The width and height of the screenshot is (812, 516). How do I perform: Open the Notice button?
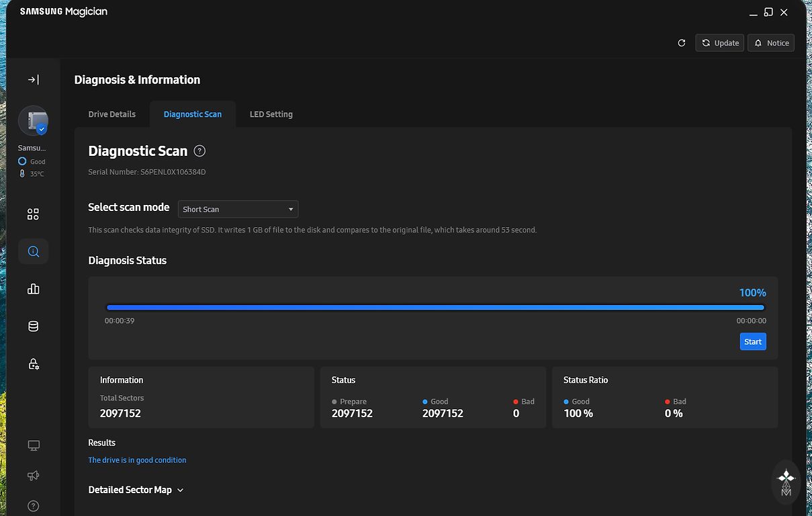pyautogui.click(x=771, y=43)
